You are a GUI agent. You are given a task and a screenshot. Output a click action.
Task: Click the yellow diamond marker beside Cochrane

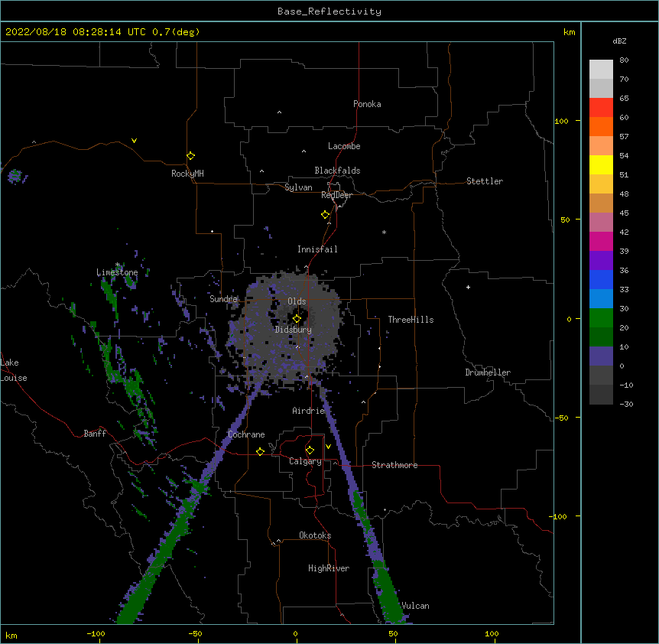[260, 451]
